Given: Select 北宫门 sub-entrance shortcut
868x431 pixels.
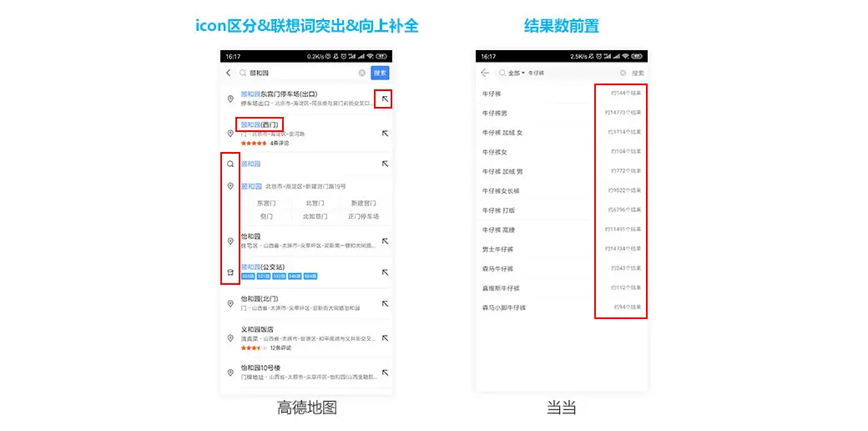Looking at the screenshot, I should [x=315, y=203].
